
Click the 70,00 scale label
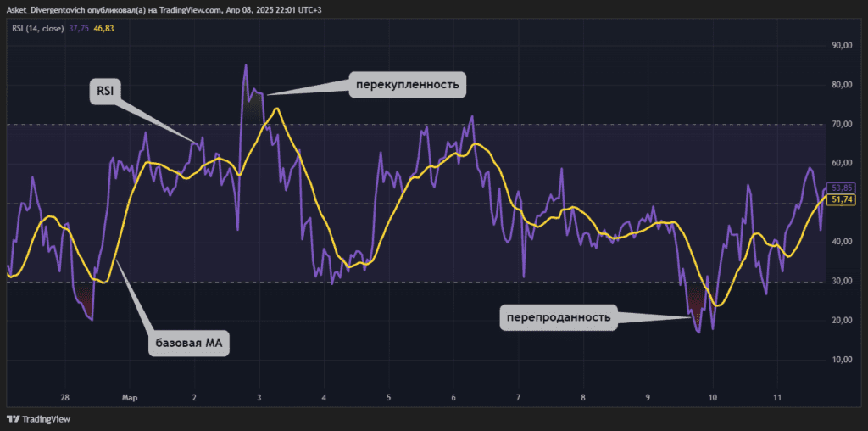click(842, 124)
